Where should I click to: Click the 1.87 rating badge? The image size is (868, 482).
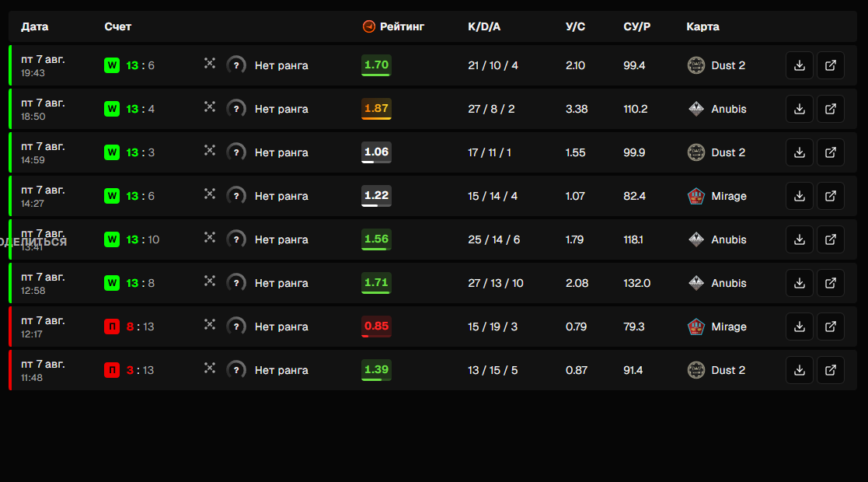tap(376, 109)
